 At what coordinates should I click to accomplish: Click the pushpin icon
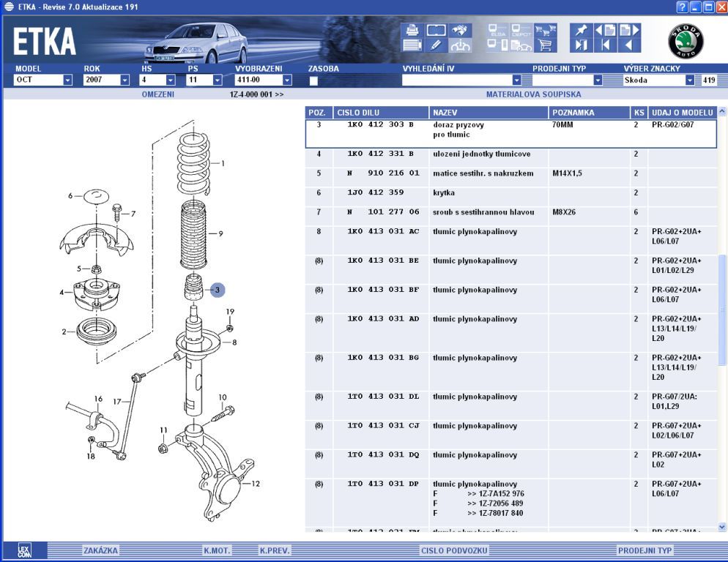pos(582,30)
